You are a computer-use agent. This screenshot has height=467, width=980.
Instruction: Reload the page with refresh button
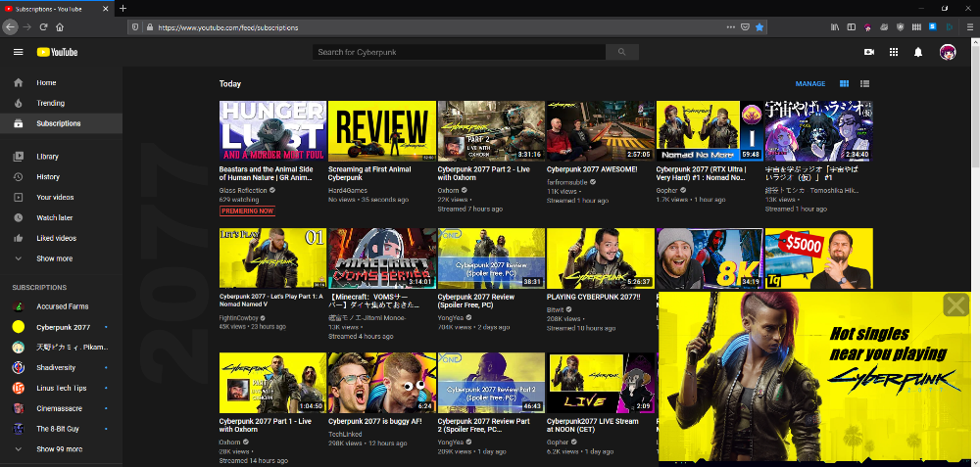tap(44, 26)
